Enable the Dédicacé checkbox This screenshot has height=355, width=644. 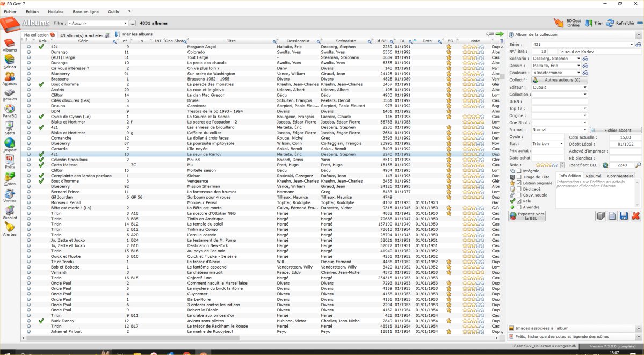coord(519,189)
